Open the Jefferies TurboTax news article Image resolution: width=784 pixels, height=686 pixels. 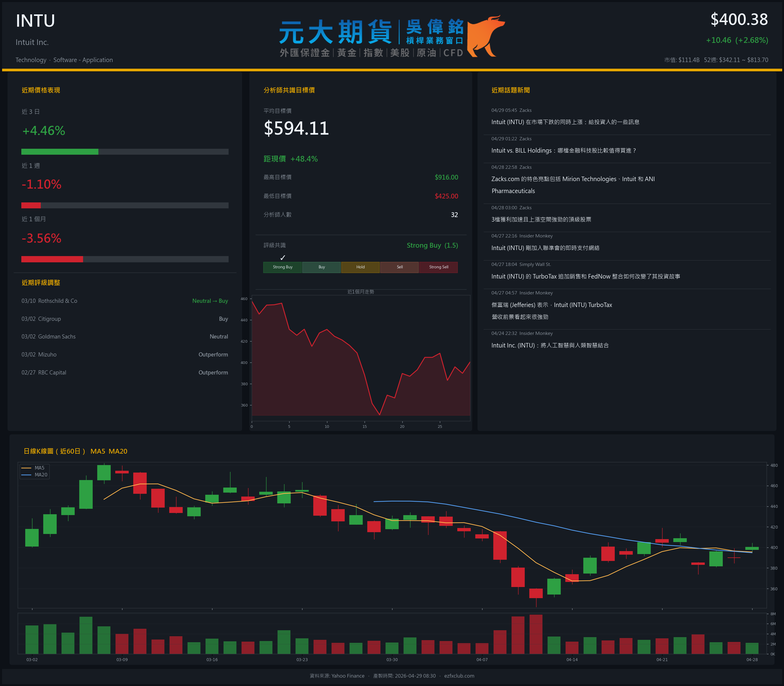click(x=551, y=305)
